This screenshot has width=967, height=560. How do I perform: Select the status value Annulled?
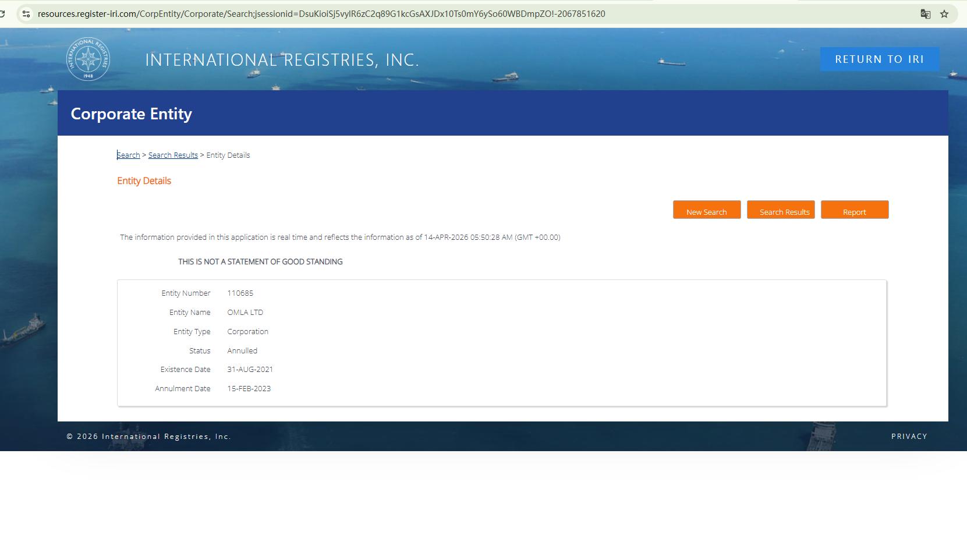[x=242, y=350]
